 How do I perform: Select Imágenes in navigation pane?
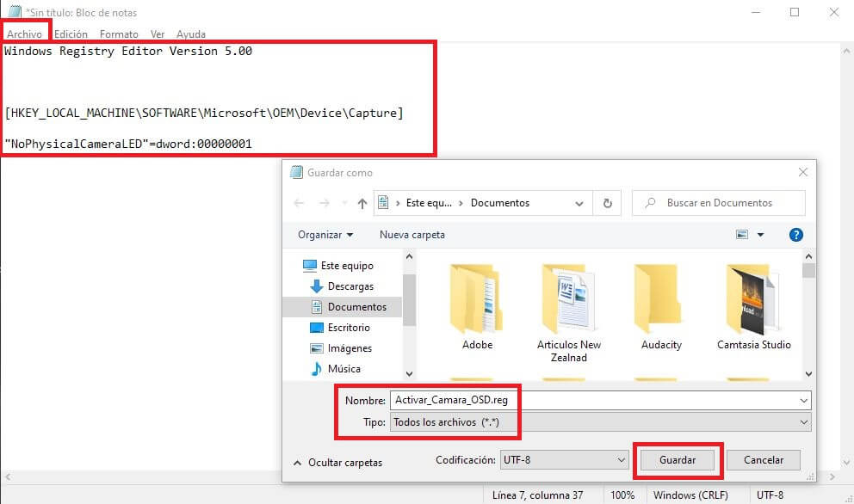[341, 348]
